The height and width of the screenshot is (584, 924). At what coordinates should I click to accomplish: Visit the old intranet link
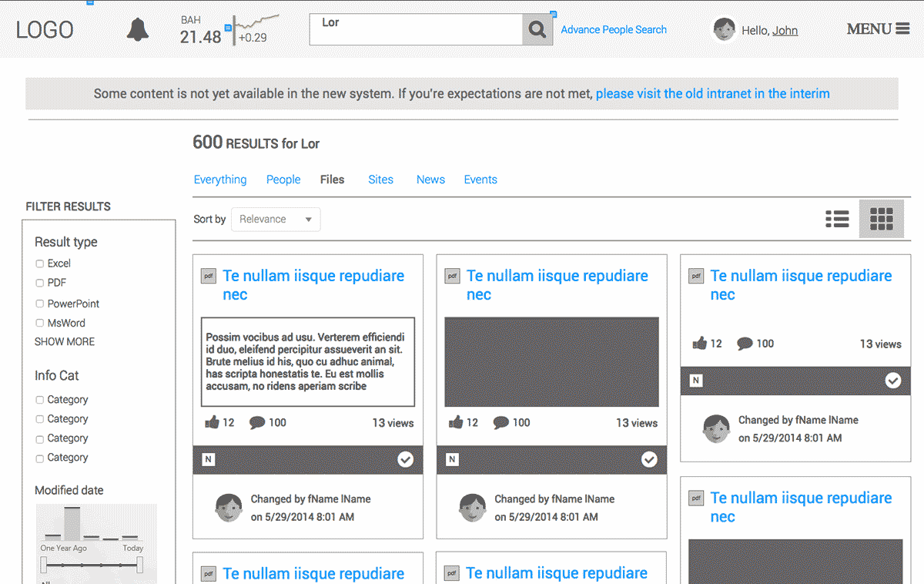pyautogui.click(x=712, y=94)
